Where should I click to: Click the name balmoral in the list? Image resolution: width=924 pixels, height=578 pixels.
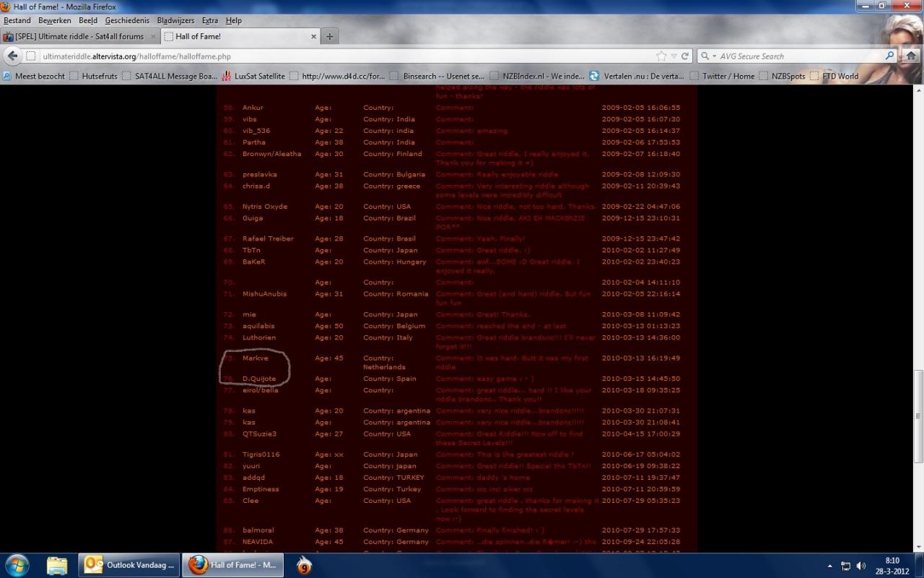[258, 530]
